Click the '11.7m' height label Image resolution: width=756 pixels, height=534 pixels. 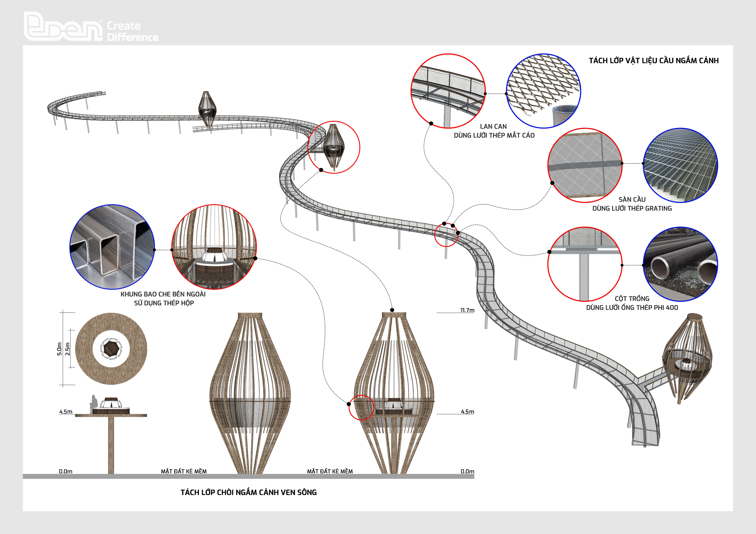point(467,310)
